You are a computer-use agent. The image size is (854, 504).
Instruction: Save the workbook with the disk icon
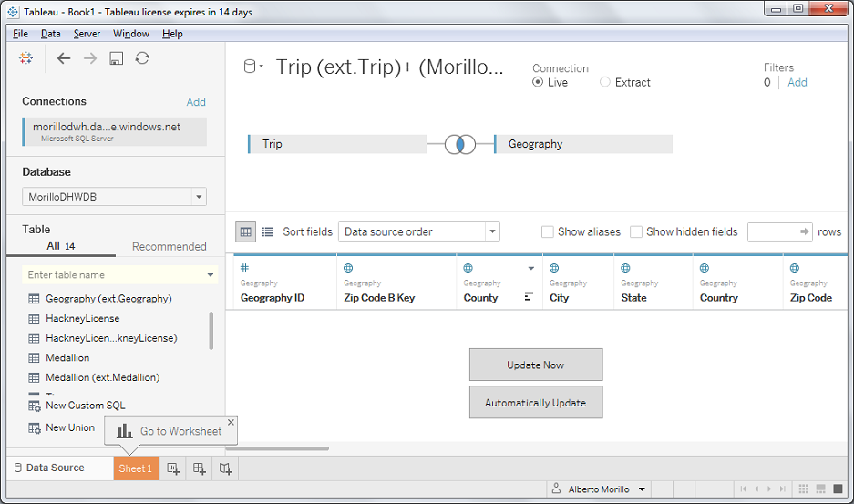coord(116,58)
